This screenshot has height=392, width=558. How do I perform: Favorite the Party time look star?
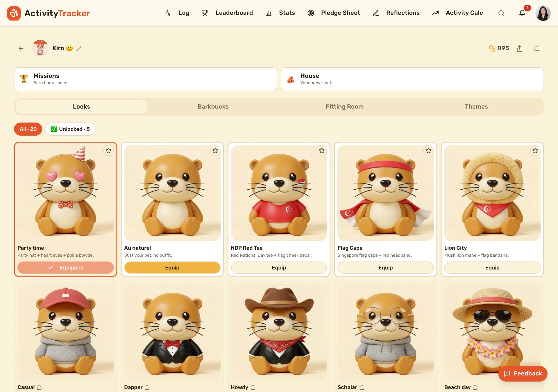[108, 150]
